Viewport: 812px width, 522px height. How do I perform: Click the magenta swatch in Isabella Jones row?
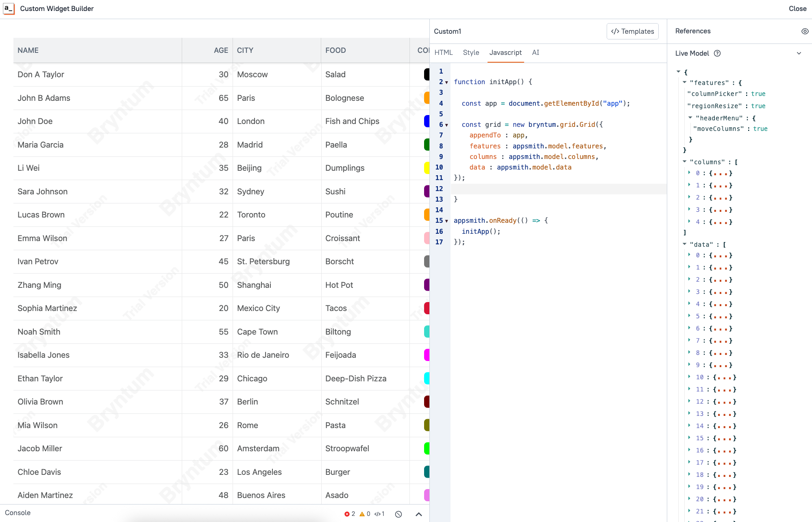pyautogui.click(x=427, y=355)
